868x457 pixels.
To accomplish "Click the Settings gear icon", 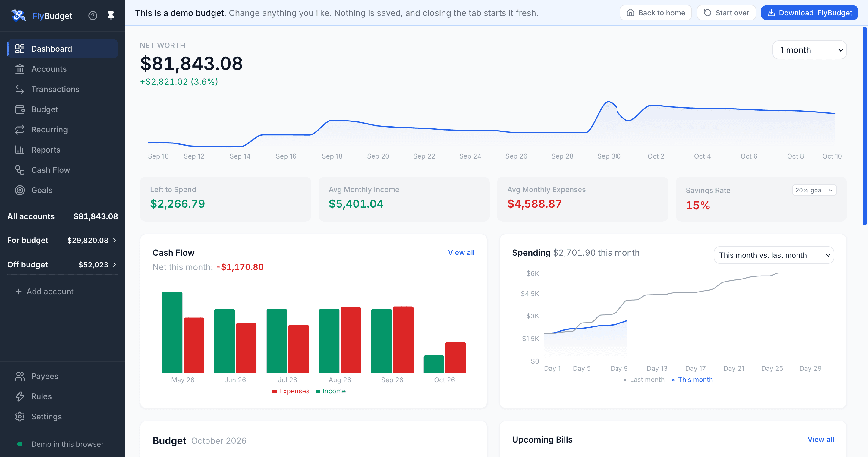I will [x=20, y=417].
